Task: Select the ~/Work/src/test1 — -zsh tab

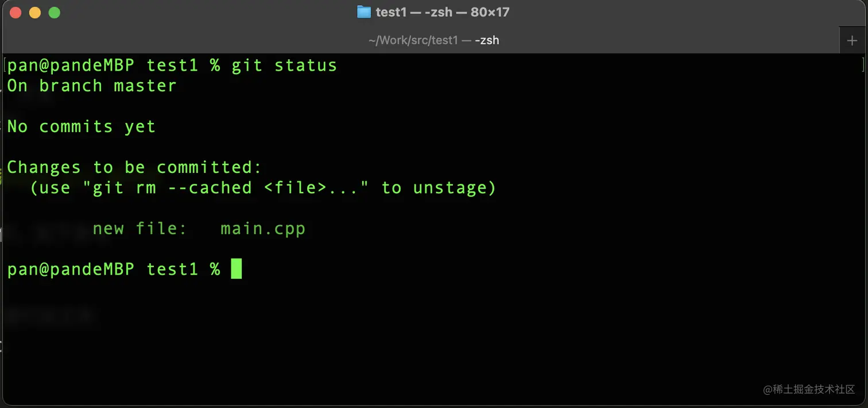Action: pyautogui.click(x=433, y=40)
